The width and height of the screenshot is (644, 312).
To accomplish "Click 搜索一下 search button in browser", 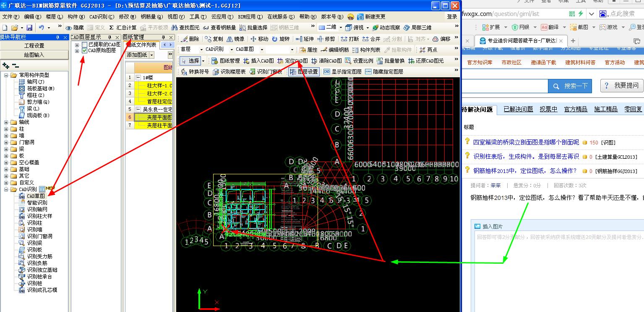I will [x=570, y=86].
